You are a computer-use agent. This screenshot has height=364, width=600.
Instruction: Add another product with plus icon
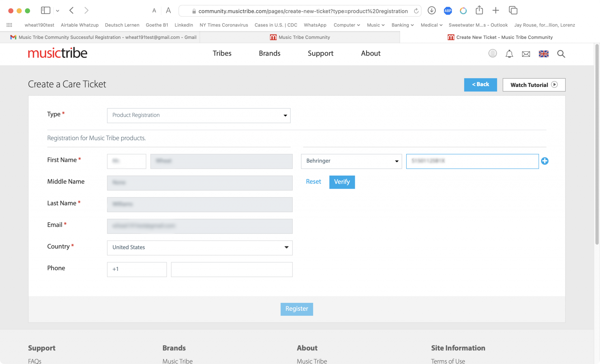545,161
